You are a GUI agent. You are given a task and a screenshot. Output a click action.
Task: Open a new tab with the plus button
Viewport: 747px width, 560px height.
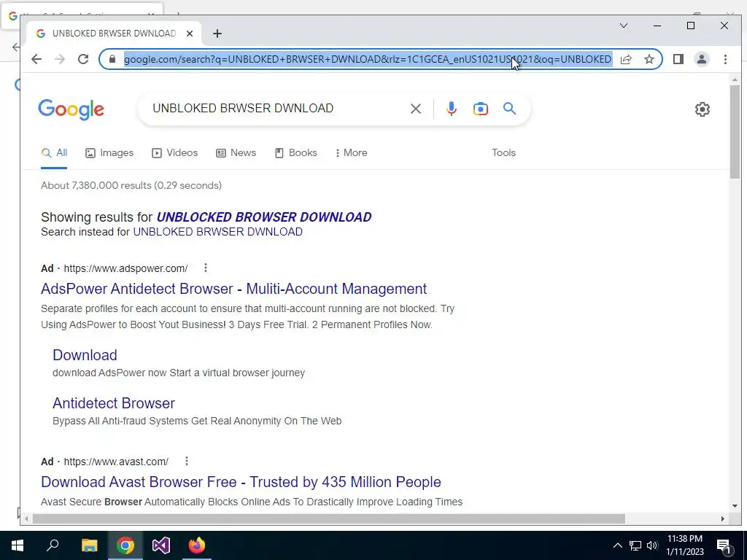pos(217,34)
